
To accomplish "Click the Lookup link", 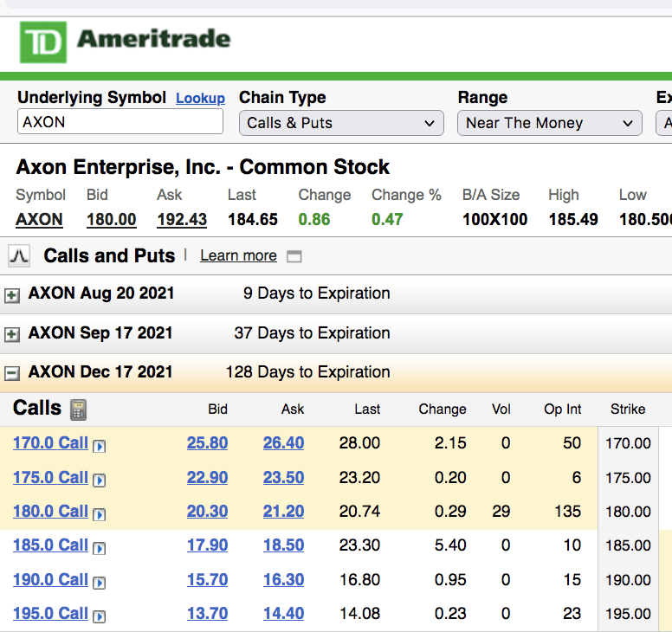I will [x=200, y=99].
